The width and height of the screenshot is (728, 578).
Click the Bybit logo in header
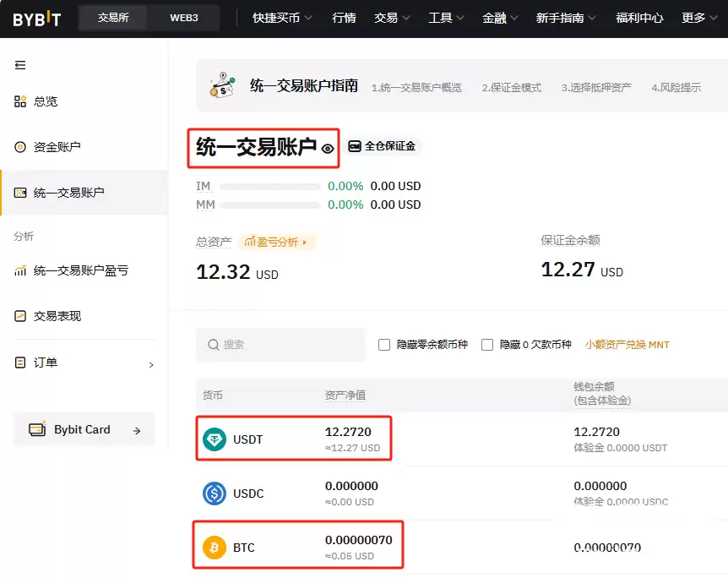(36, 19)
